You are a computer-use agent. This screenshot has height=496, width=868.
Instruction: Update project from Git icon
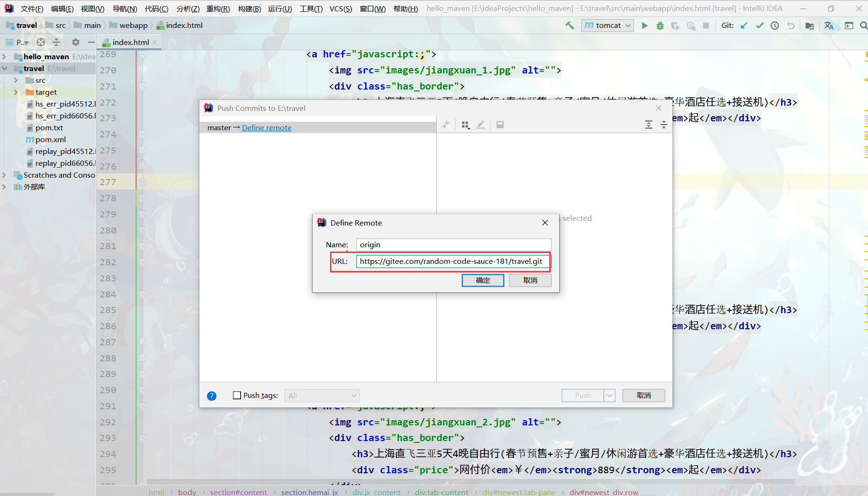[744, 26]
